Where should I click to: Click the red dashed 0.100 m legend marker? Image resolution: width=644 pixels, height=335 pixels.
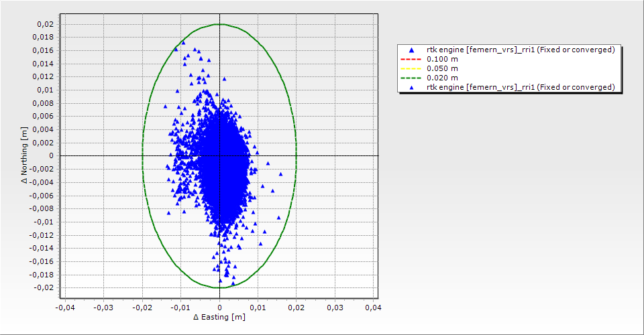[411, 59]
